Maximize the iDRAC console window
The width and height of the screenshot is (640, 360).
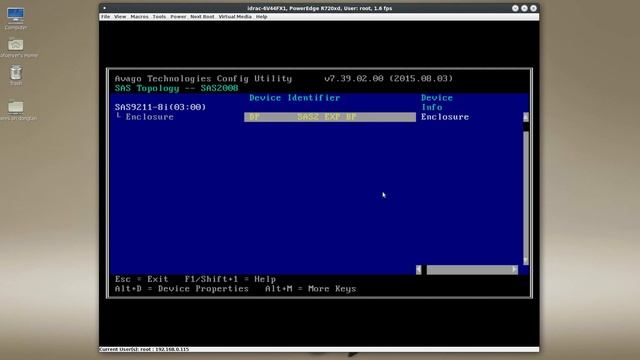tap(524, 8)
